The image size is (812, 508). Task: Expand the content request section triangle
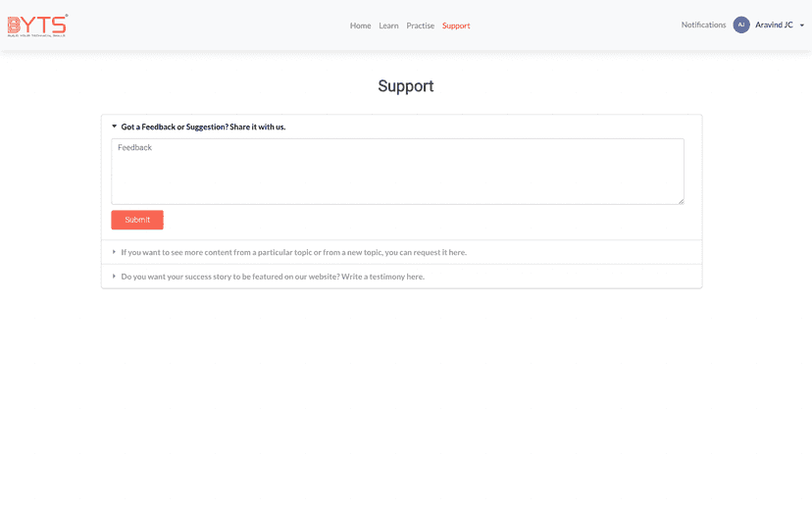pos(114,252)
